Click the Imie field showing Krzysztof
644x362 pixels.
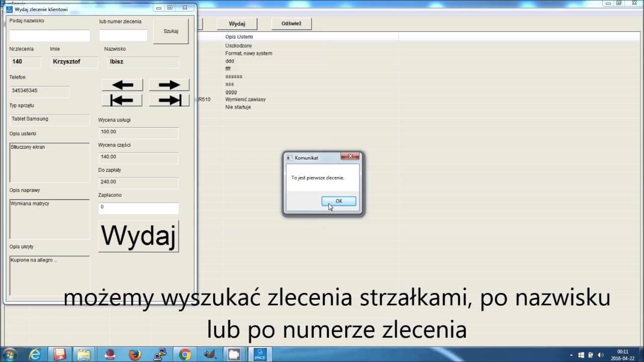pyautogui.click(x=74, y=62)
